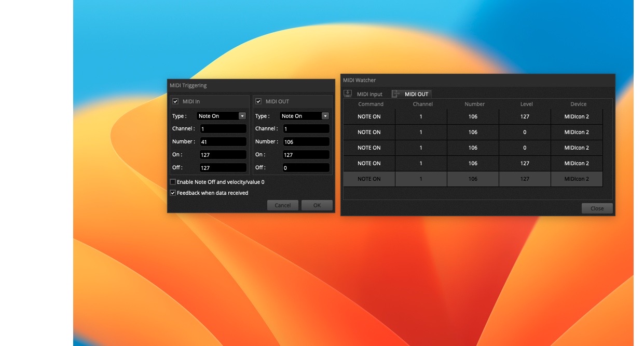Close the MIDI Watcher dialog
644x346 pixels.
pos(597,208)
